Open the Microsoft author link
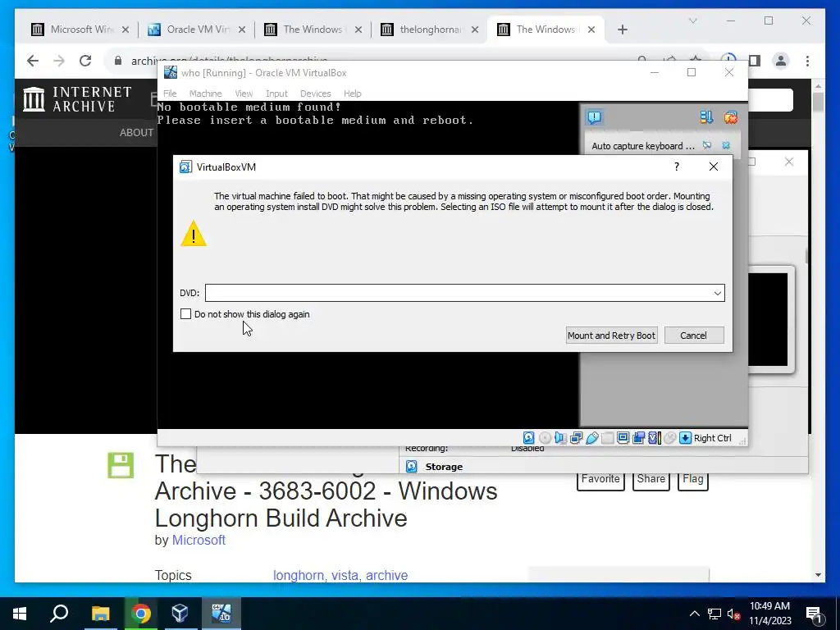The height and width of the screenshot is (630, 840). pyautogui.click(x=199, y=540)
